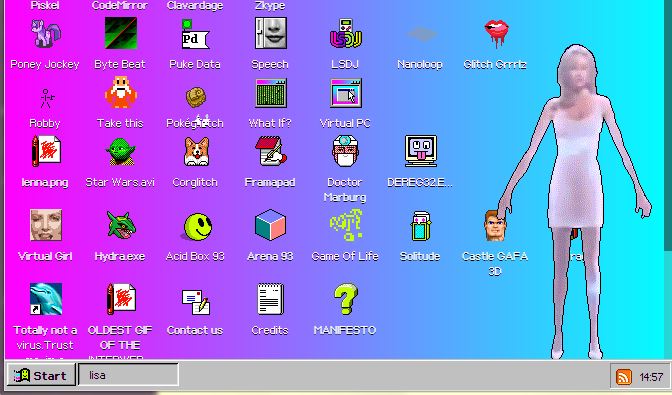Open the MANIFESTO question mark icon
The image size is (672, 395).
[x=345, y=299]
